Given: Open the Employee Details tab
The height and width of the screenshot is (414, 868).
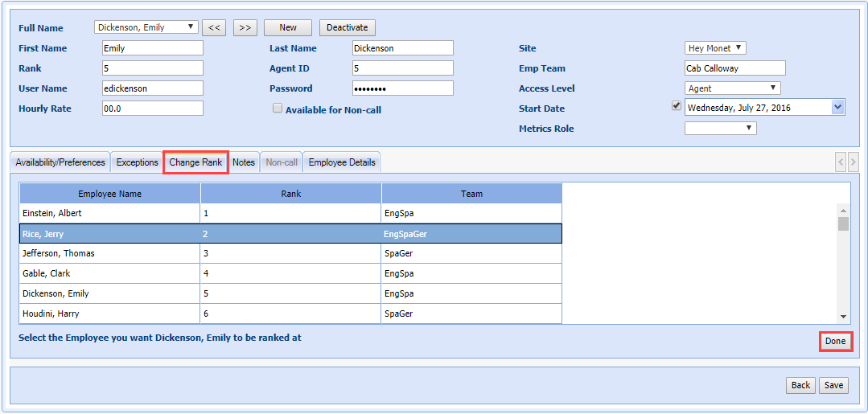Looking at the screenshot, I should pyautogui.click(x=342, y=162).
